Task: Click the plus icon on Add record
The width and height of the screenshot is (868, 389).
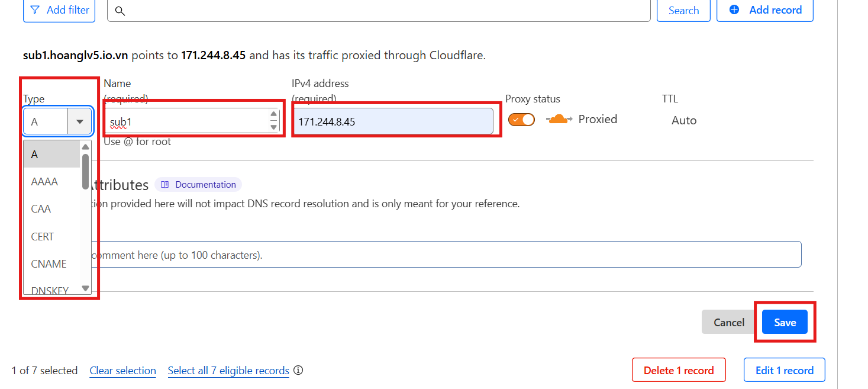Action: (734, 9)
